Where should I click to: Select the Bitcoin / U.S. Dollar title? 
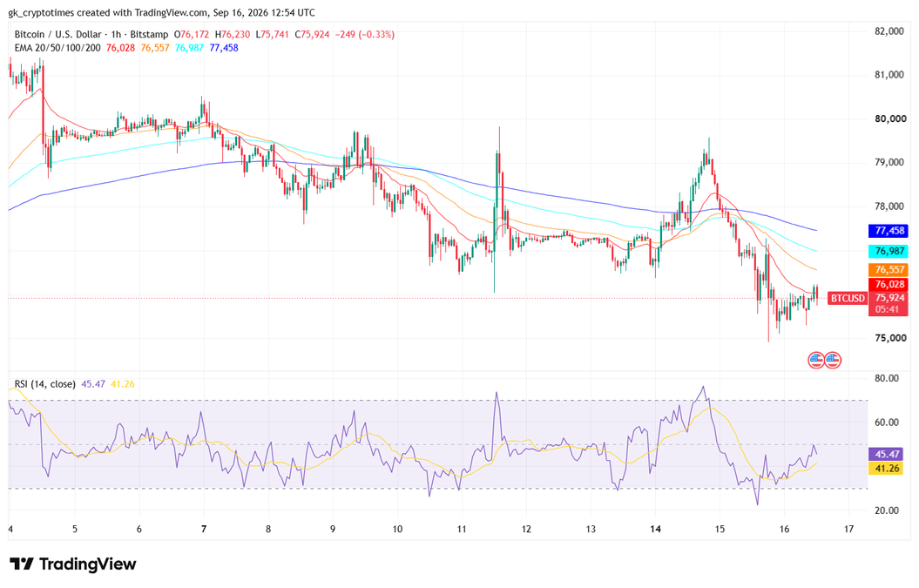(x=58, y=35)
